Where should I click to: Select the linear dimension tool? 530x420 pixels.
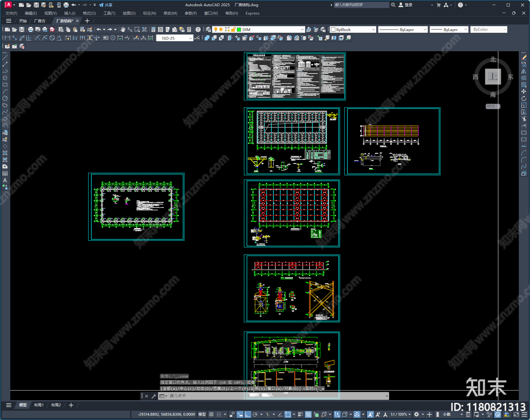pyautogui.click(x=7, y=38)
